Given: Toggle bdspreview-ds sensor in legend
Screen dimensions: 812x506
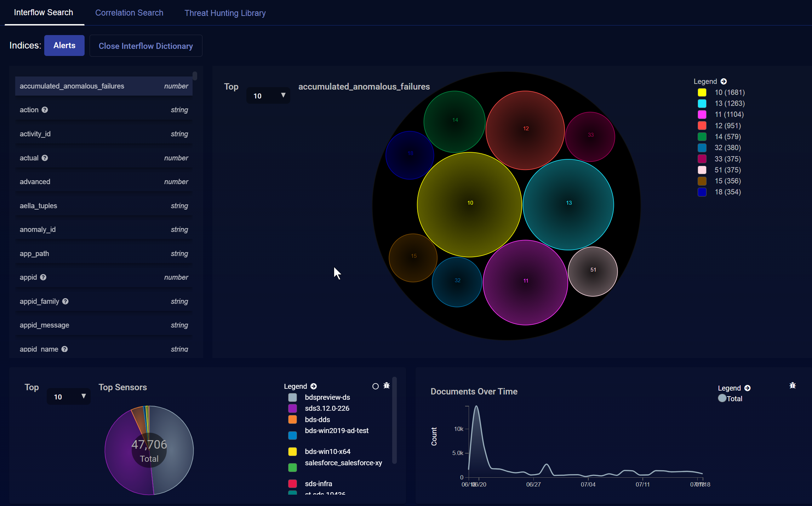Looking at the screenshot, I should [x=292, y=397].
